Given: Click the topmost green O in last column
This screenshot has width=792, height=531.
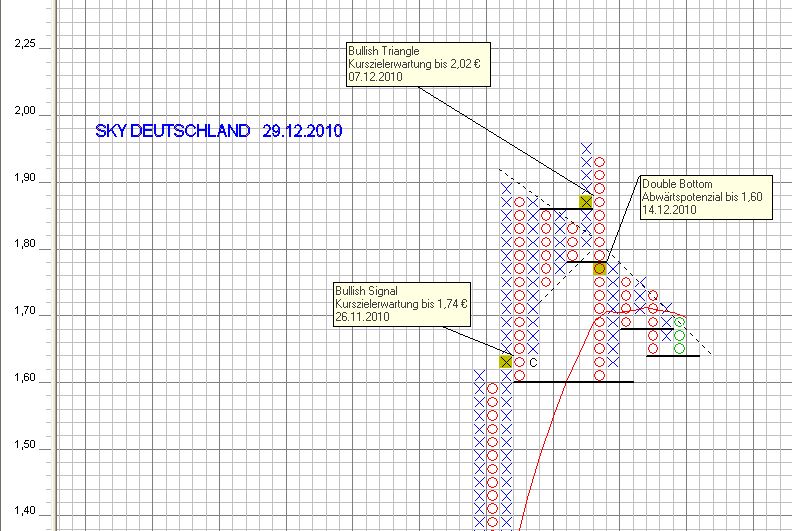Looking at the screenshot, I should [x=679, y=322].
